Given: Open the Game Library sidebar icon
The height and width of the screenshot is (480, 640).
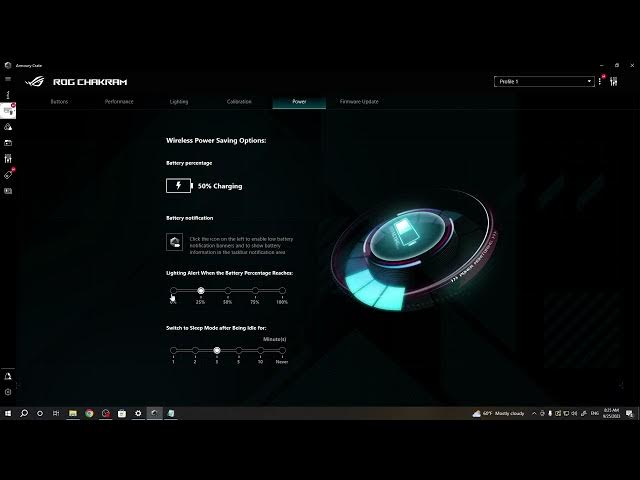Looking at the screenshot, I should 8,143.
